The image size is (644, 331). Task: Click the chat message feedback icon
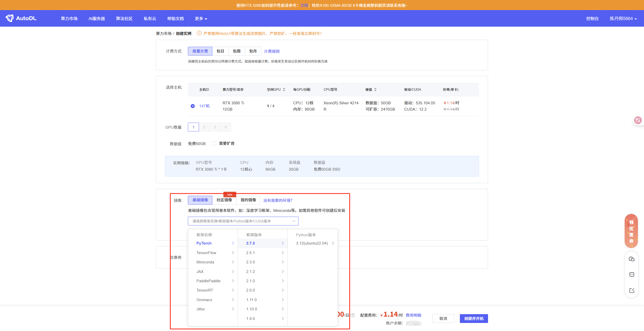point(632,275)
